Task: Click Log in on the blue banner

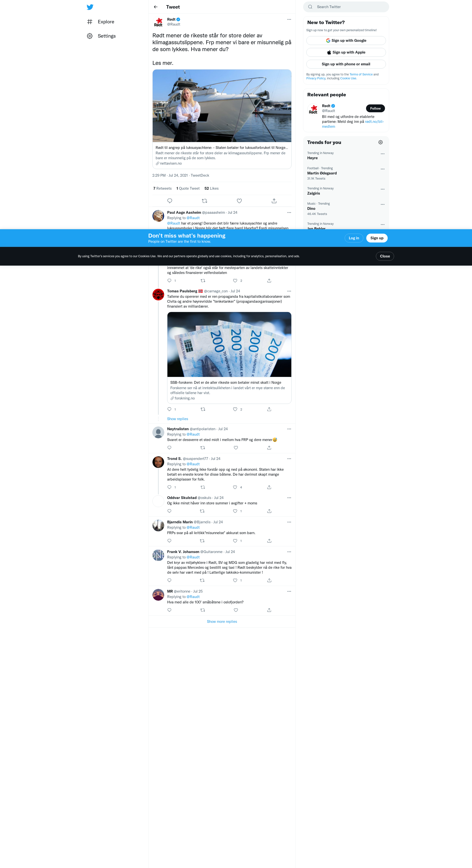Action: [354, 238]
